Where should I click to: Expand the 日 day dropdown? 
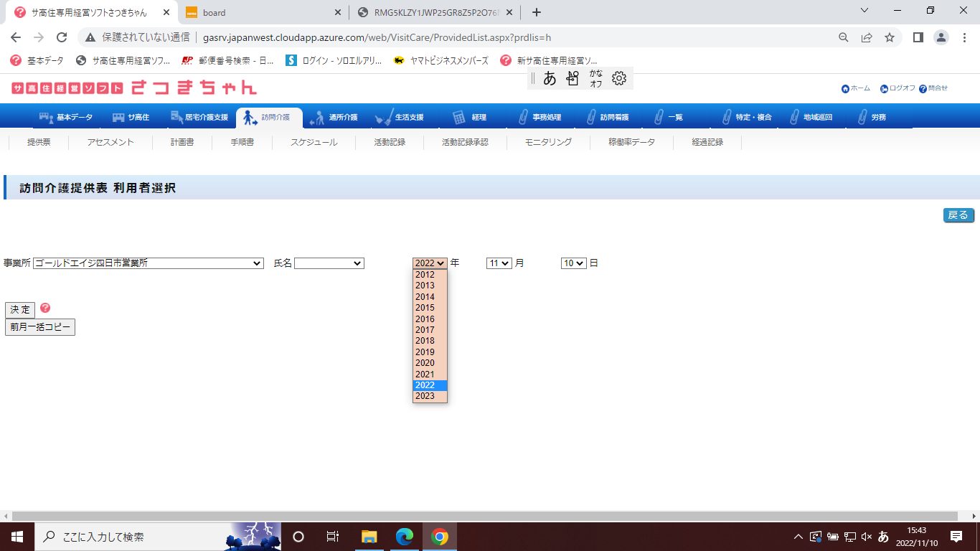coord(573,263)
